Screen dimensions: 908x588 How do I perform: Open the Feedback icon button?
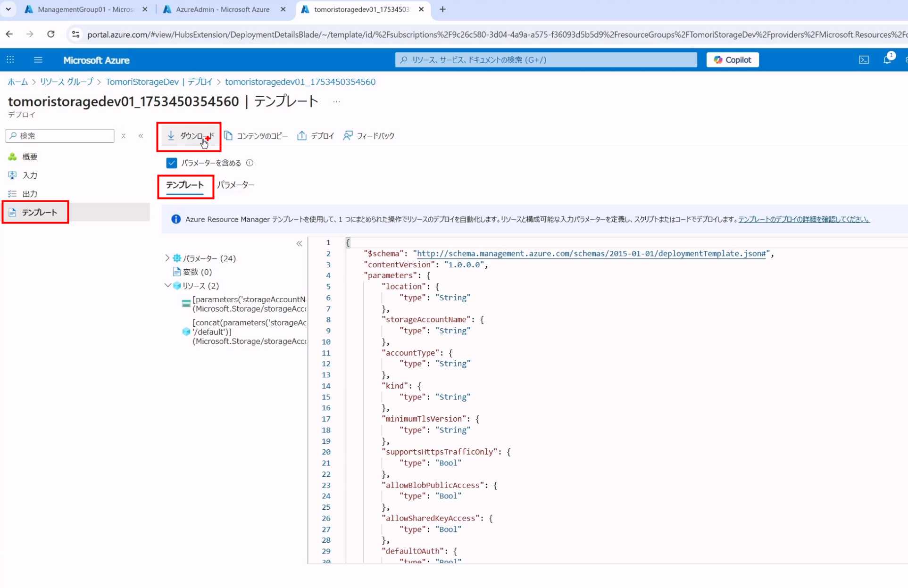point(348,136)
